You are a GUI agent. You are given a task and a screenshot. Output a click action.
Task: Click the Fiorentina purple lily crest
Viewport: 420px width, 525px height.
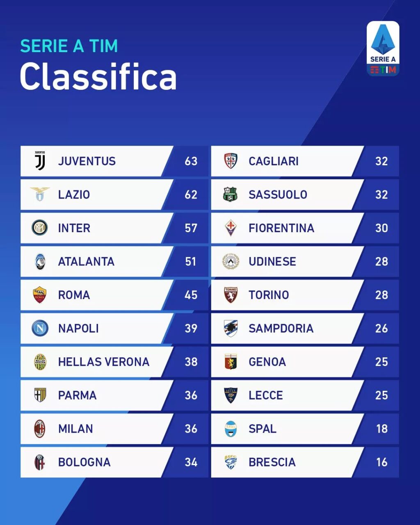click(231, 228)
